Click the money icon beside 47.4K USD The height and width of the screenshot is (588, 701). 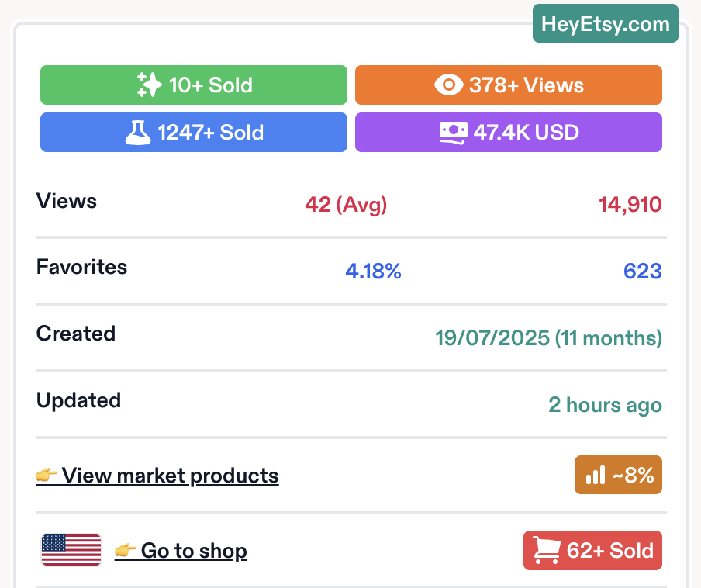pos(454,133)
